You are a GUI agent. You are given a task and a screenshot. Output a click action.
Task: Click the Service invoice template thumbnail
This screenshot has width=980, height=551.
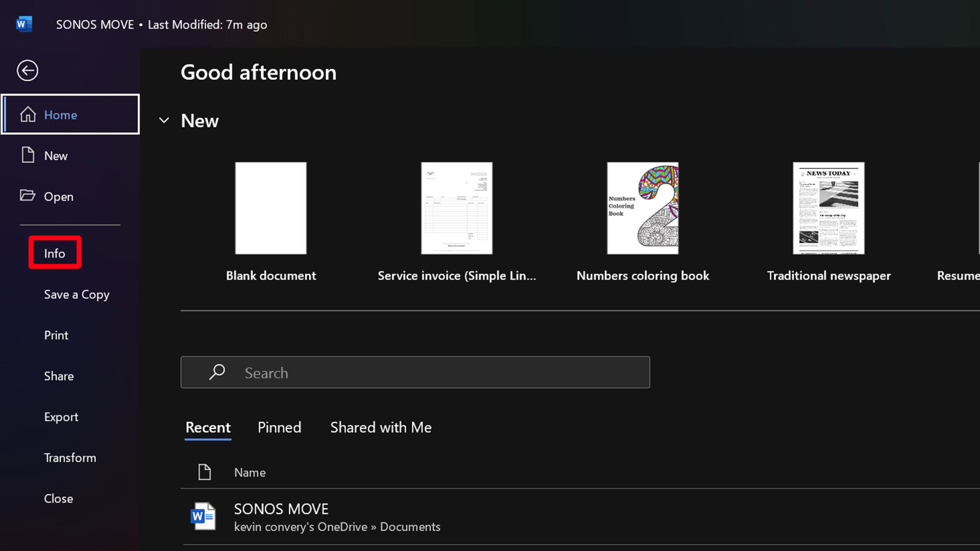point(457,208)
